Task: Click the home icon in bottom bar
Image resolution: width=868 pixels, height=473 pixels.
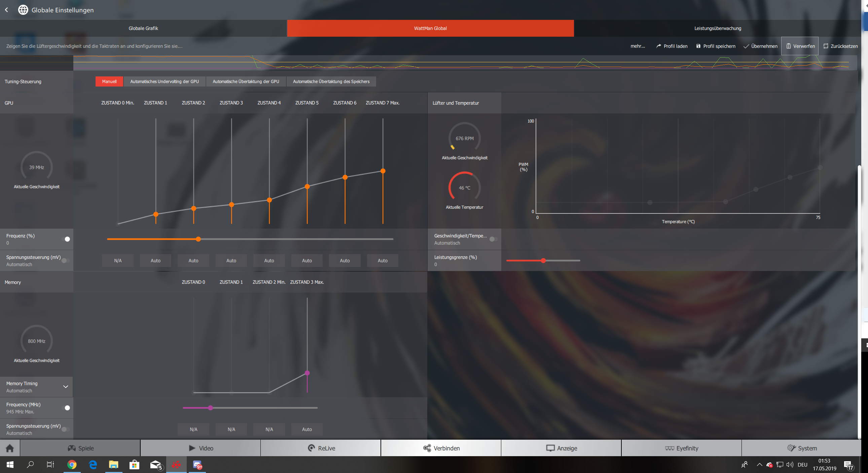Action: pyautogui.click(x=10, y=448)
